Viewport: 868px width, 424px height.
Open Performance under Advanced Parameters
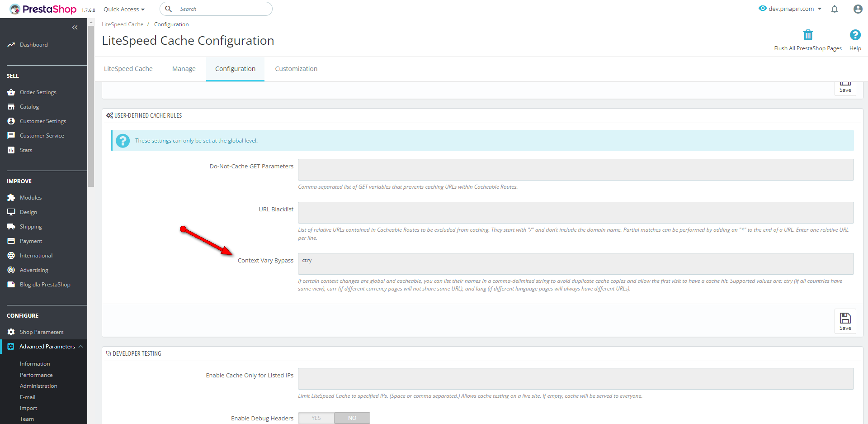point(36,375)
